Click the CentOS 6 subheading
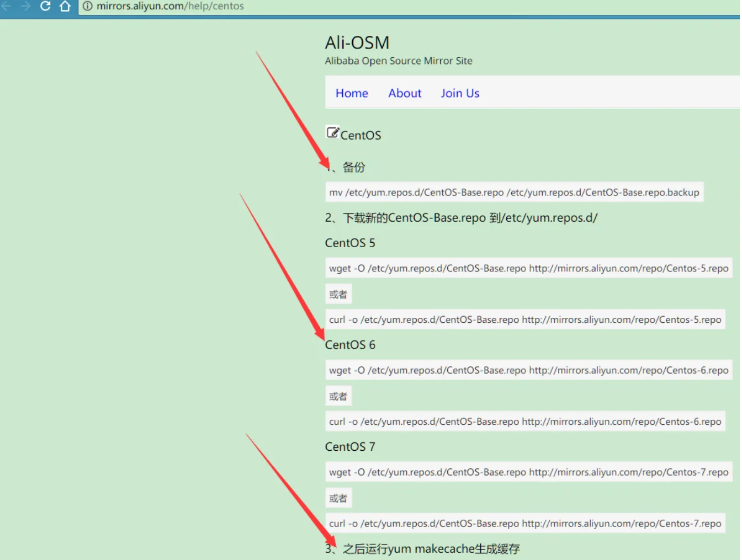Viewport: 742px width, 560px height. point(350,345)
